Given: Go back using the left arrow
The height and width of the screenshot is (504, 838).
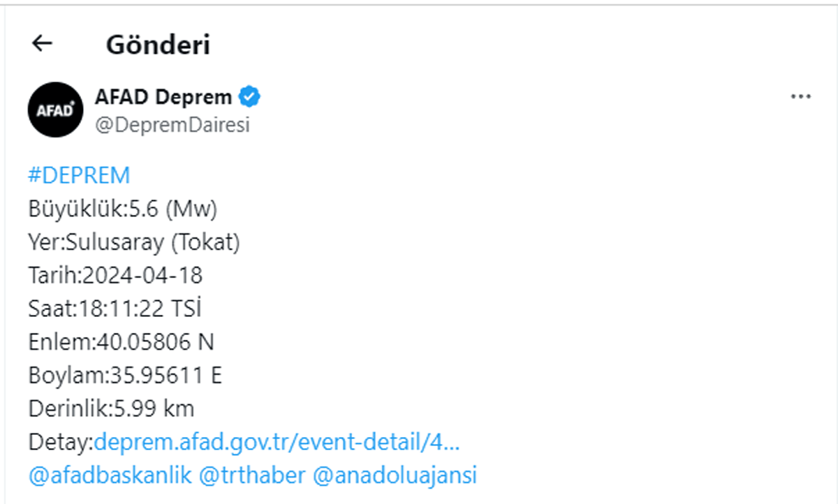Looking at the screenshot, I should (x=43, y=43).
